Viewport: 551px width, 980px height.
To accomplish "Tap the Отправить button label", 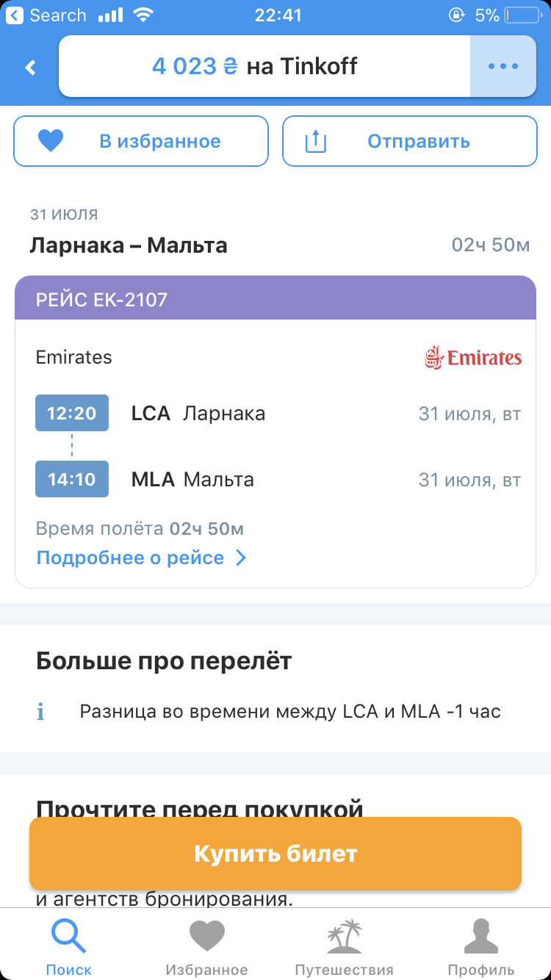I will coord(418,141).
